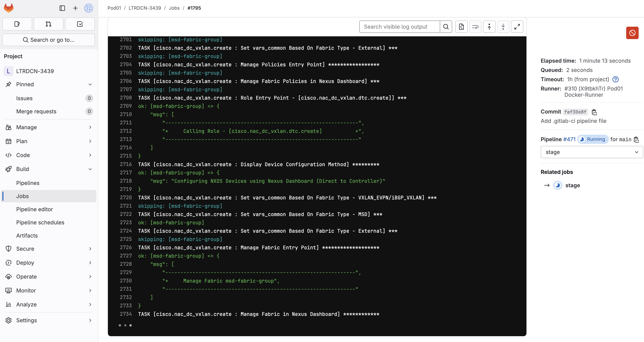
Task: Click the show complete raw log icon
Action: 461,27
